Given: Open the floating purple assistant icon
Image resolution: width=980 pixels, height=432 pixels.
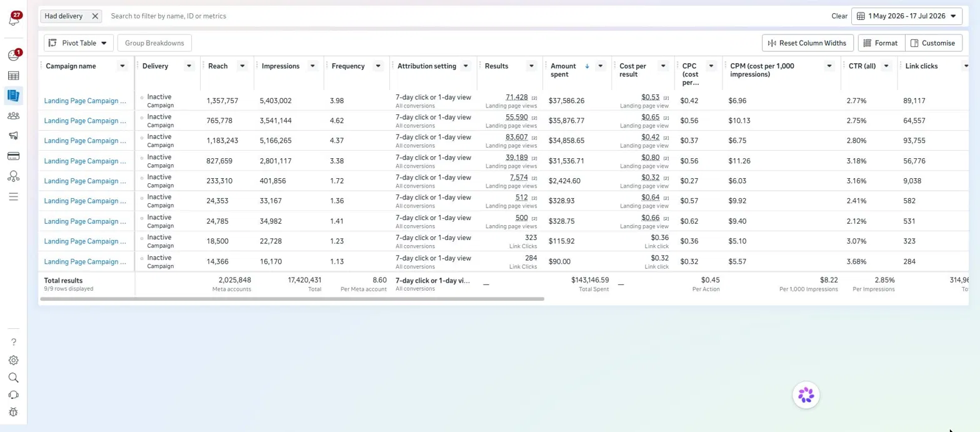Looking at the screenshot, I should pyautogui.click(x=806, y=395).
